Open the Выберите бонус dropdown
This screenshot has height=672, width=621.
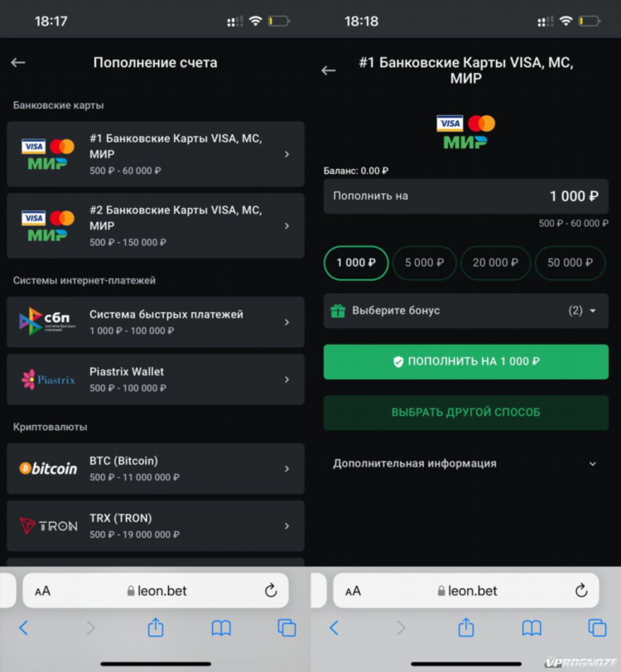coord(466,311)
